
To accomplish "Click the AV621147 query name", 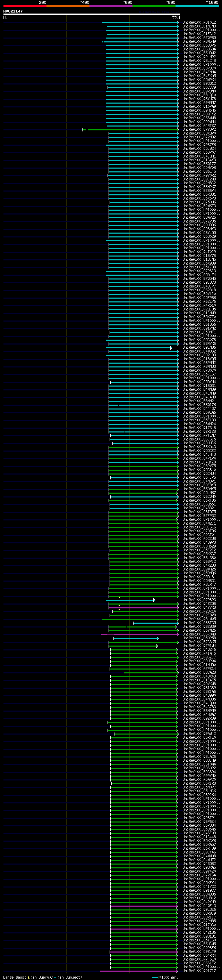I will click(x=13, y=11).
